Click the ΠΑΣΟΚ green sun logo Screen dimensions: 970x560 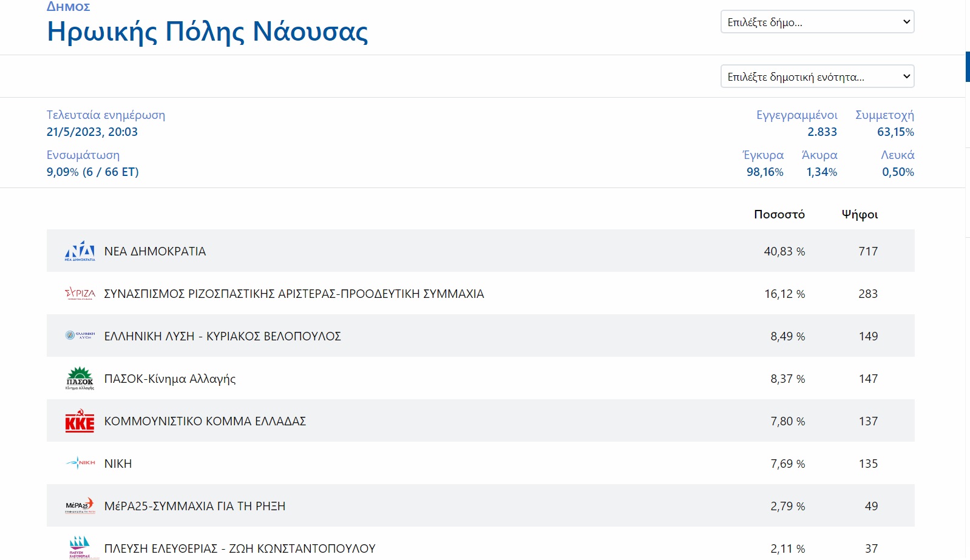pyautogui.click(x=80, y=379)
